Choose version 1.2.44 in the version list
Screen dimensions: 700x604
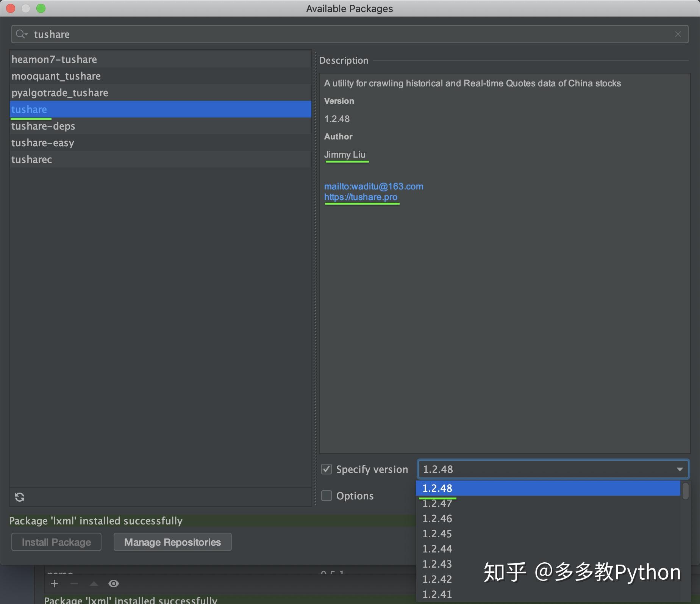pyautogui.click(x=437, y=549)
